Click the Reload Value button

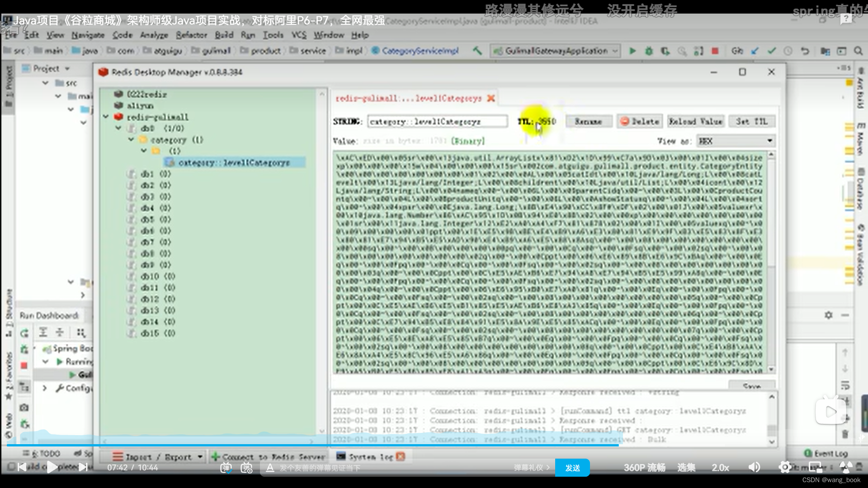pos(696,122)
